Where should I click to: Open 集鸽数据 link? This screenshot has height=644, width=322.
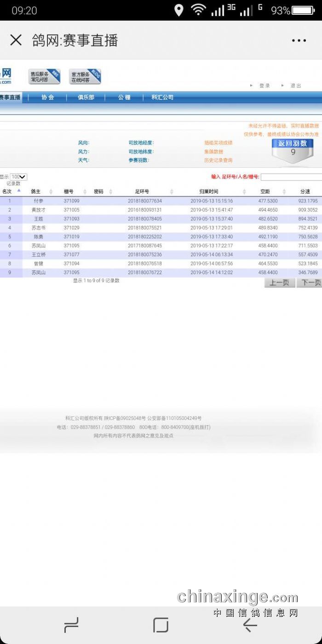(214, 151)
